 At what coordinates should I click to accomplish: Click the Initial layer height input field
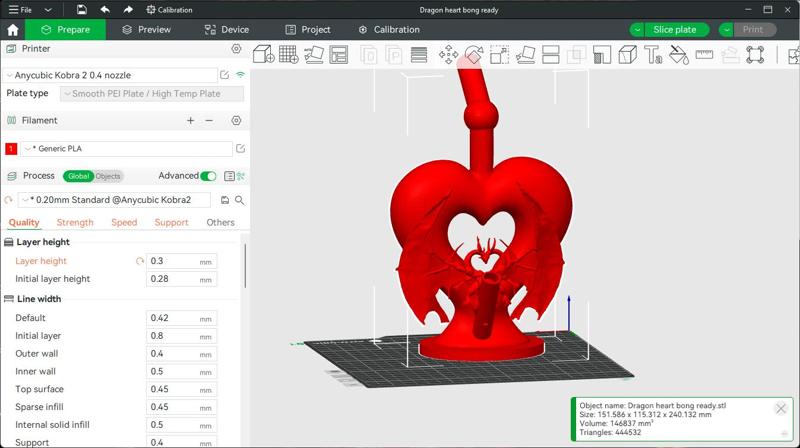point(172,279)
